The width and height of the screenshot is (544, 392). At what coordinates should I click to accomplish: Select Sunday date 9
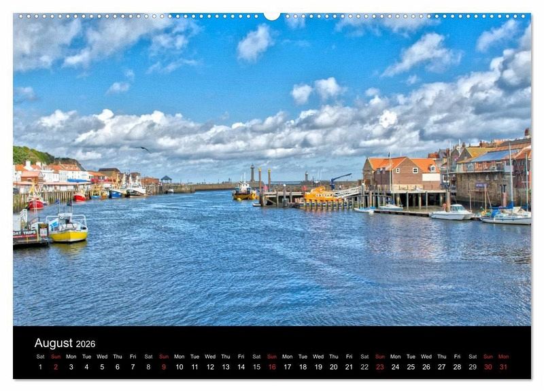(164, 367)
